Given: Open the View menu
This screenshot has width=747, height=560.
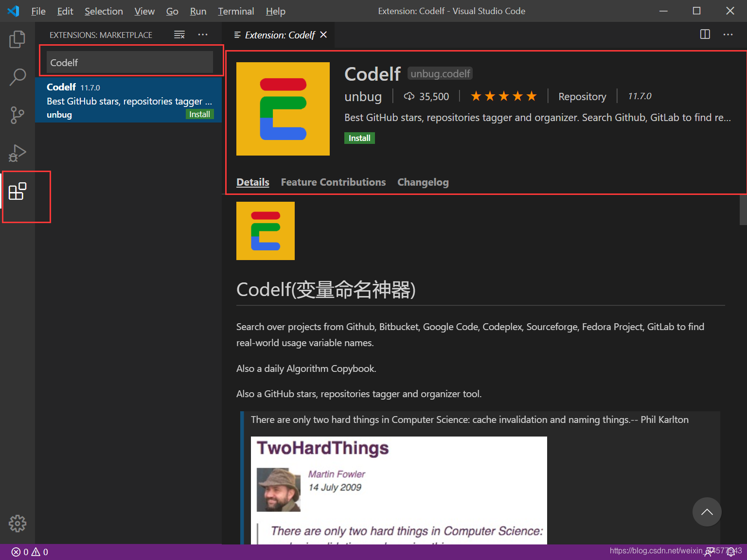Looking at the screenshot, I should point(144,11).
